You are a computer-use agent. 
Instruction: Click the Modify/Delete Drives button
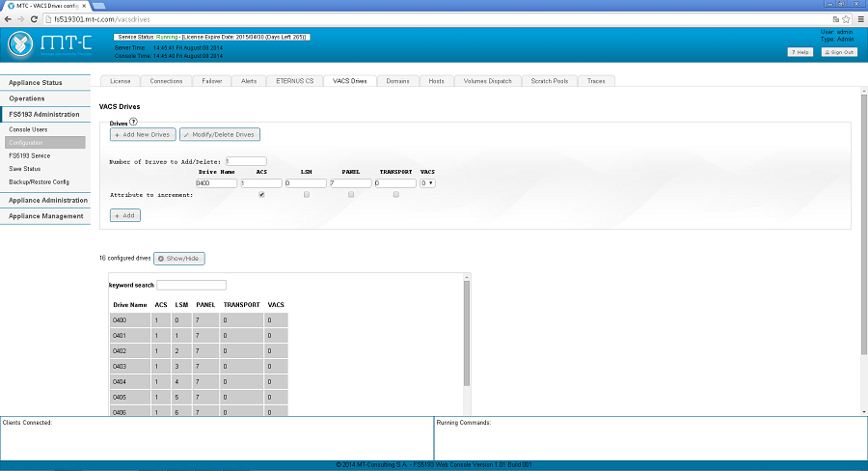(220, 135)
